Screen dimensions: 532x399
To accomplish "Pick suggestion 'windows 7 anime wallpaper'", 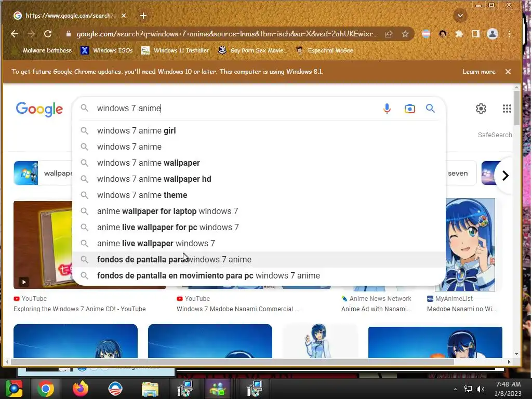I will click(259, 163).
